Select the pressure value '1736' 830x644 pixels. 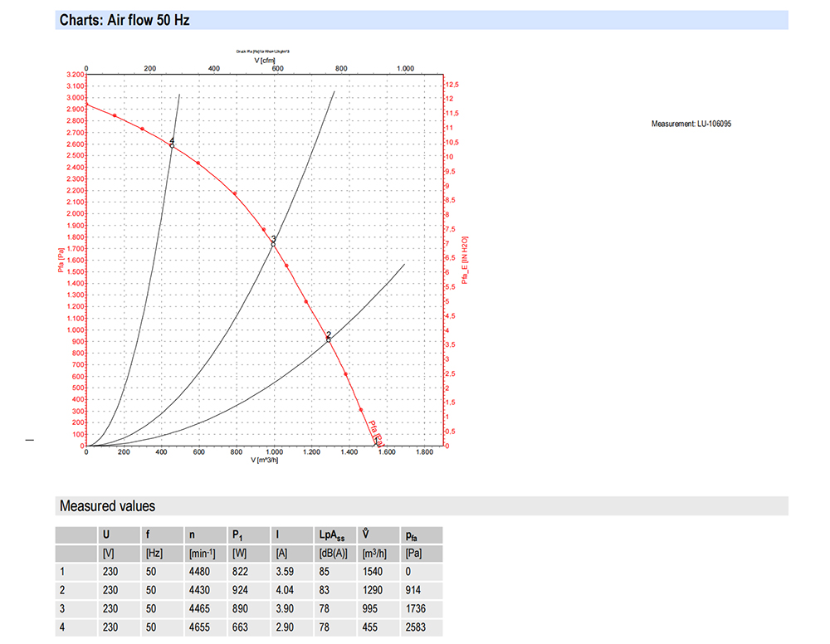point(416,609)
